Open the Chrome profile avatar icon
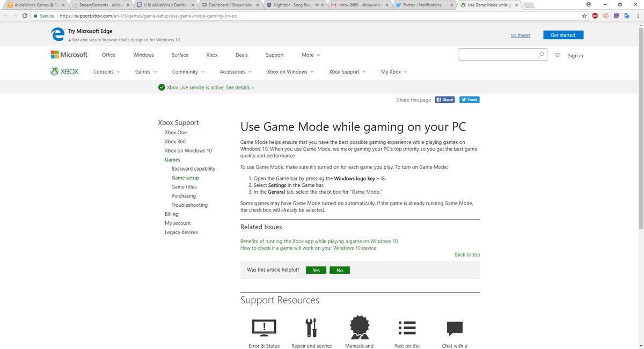 click(589, 4)
